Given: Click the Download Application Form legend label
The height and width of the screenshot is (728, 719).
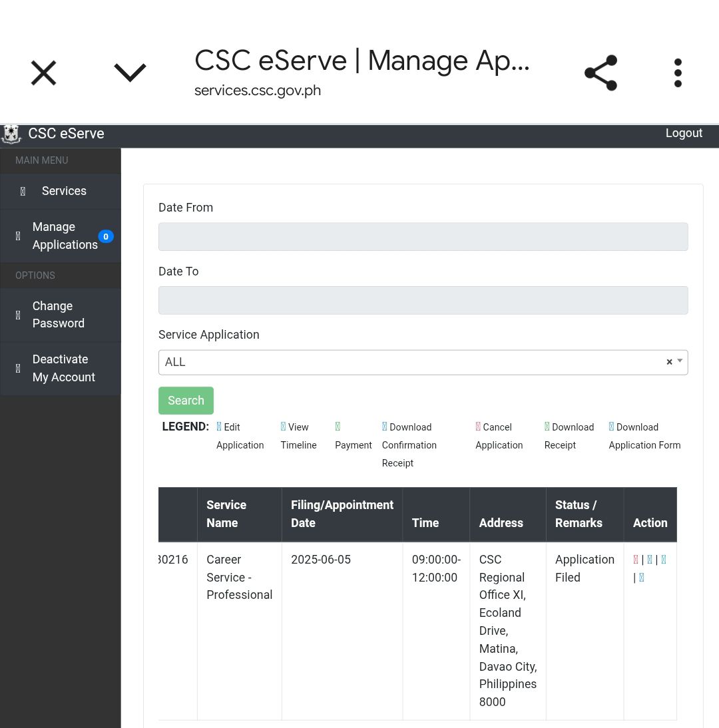Looking at the screenshot, I should [644, 436].
